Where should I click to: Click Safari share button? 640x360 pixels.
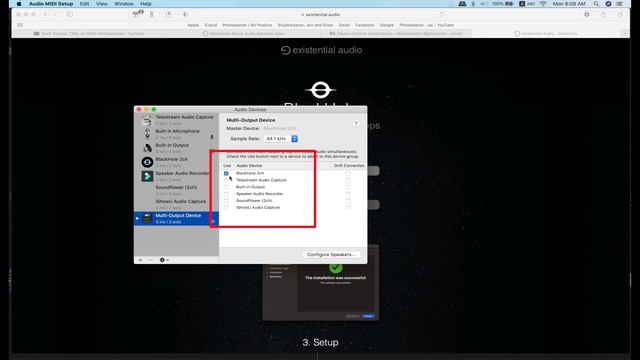603,14
